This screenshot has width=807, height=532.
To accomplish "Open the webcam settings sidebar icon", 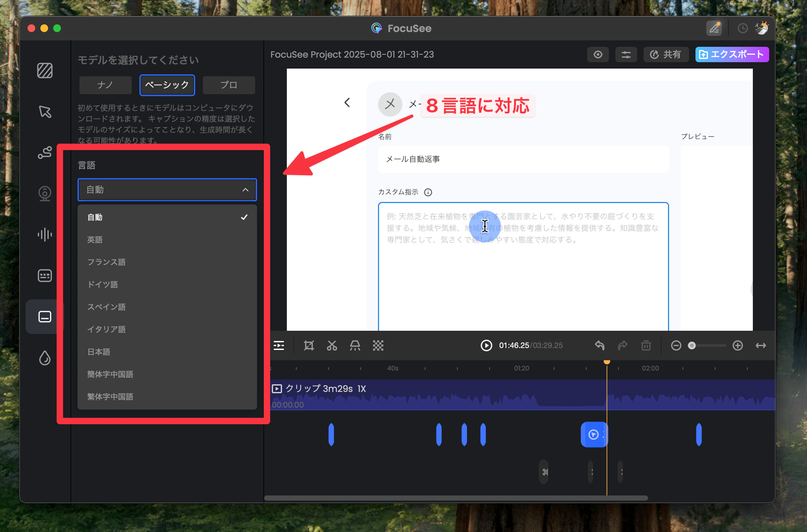I will pyautogui.click(x=45, y=193).
